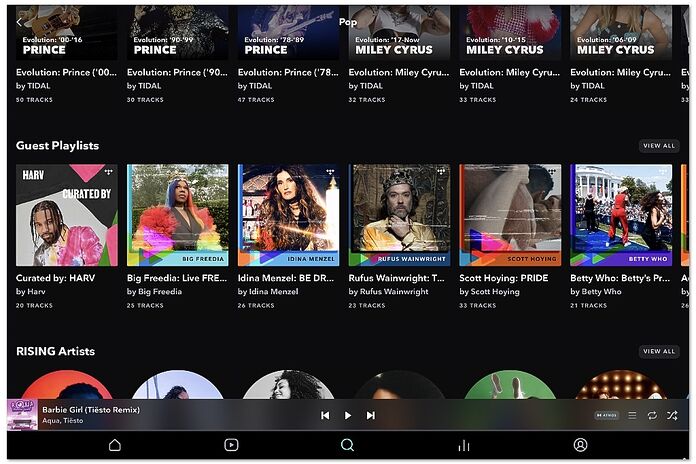Open Evolution: Prince '78-'89 cover

[x=289, y=33]
